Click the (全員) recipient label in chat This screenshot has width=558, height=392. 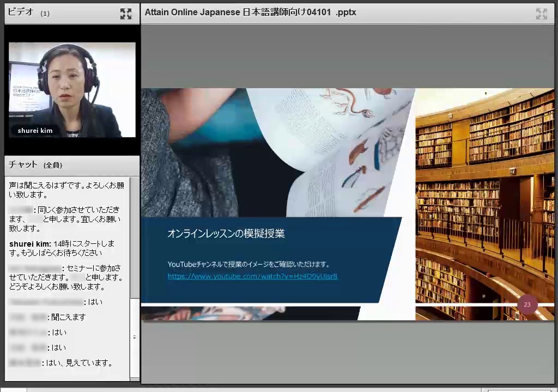tap(53, 165)
